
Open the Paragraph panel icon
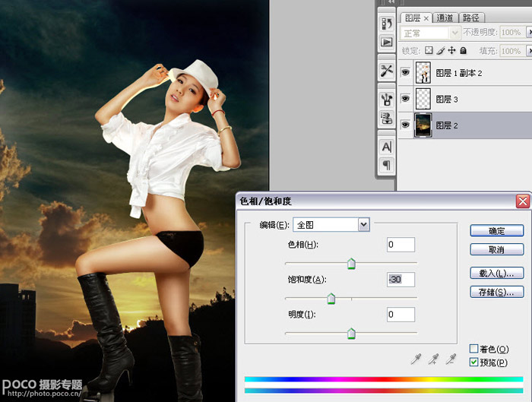coord(387,165)
